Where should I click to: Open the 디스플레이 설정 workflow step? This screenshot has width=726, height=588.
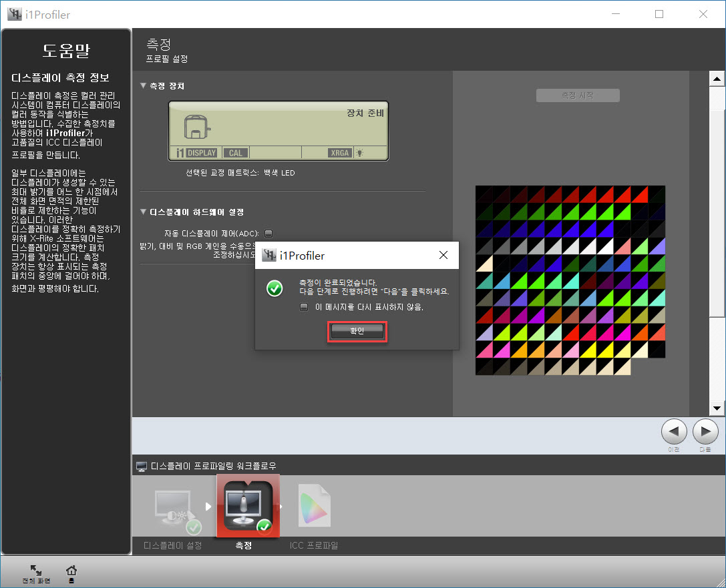point(174,512)
